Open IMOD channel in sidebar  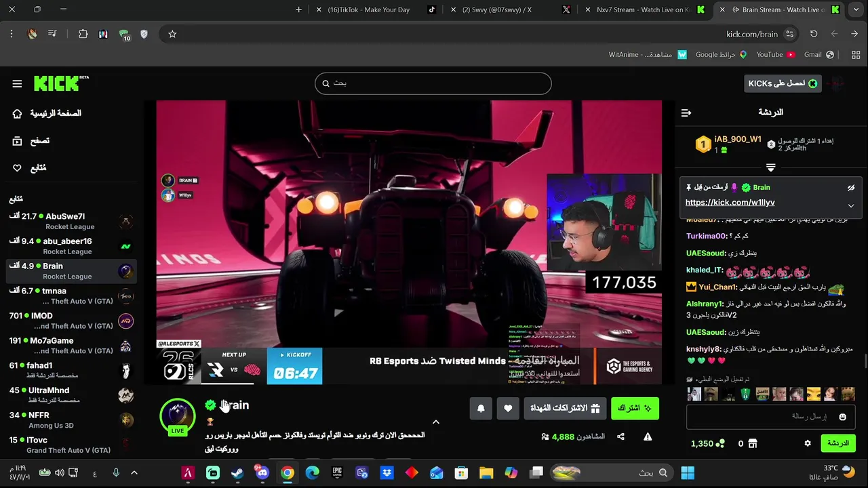(x=71, y=321)
